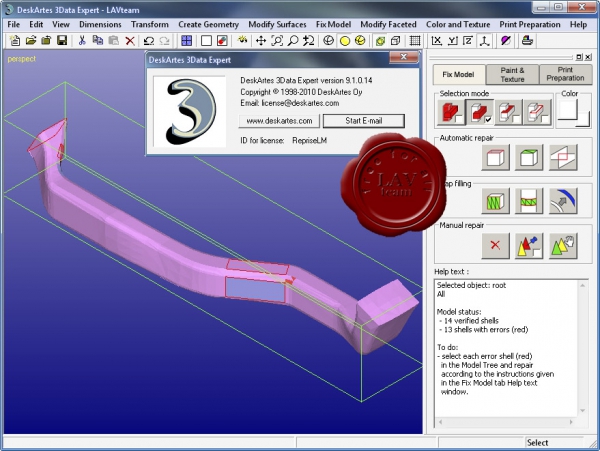
Task: Select the fourth selection mode icon
Action: 537,112
